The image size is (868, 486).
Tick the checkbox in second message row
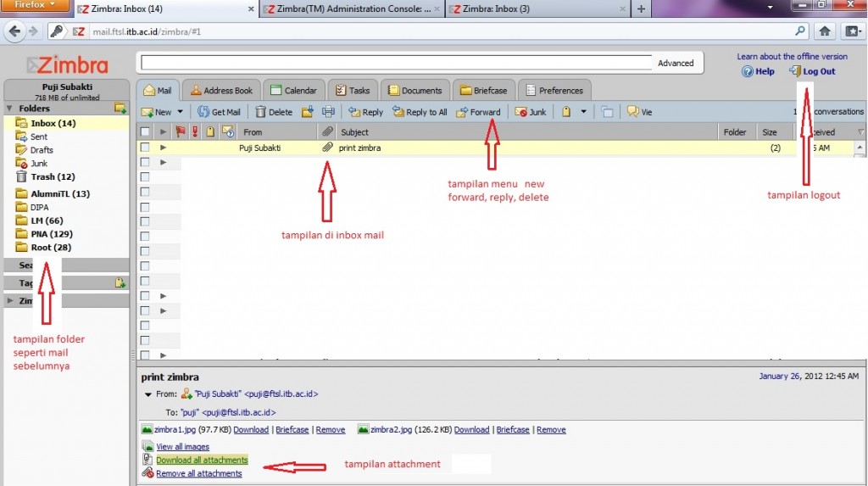(145, 162)
